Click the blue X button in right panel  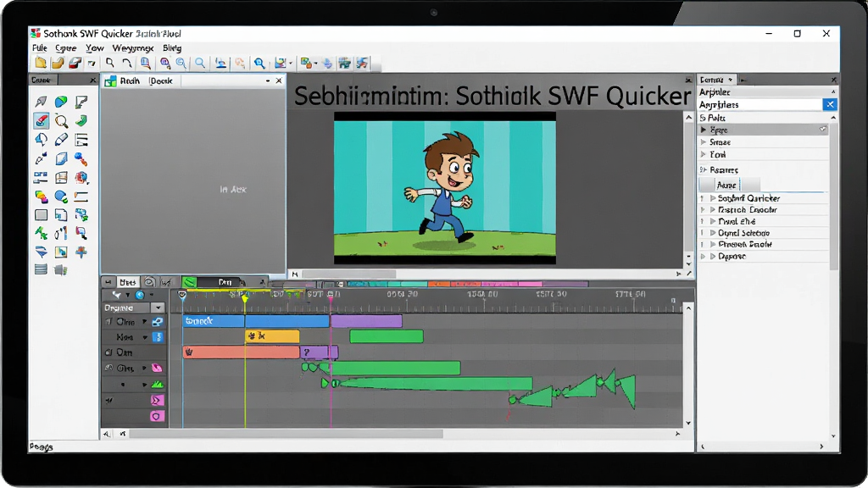point(830,104)
